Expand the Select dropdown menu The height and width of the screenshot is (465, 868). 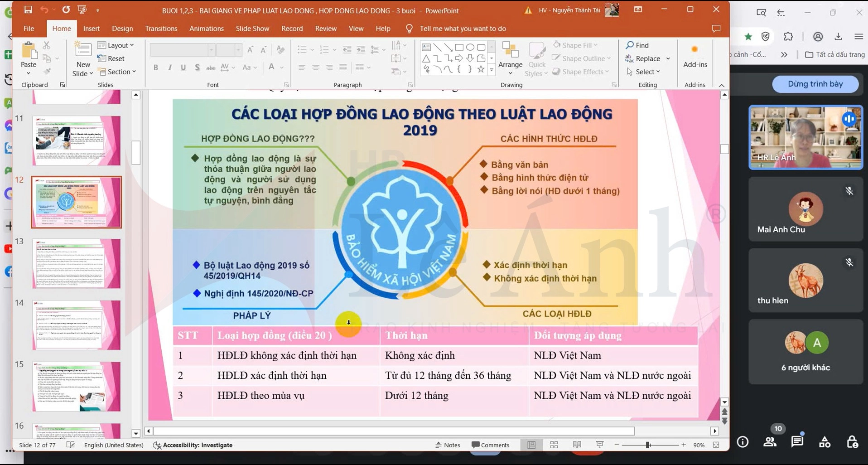(x=644, y=72)
